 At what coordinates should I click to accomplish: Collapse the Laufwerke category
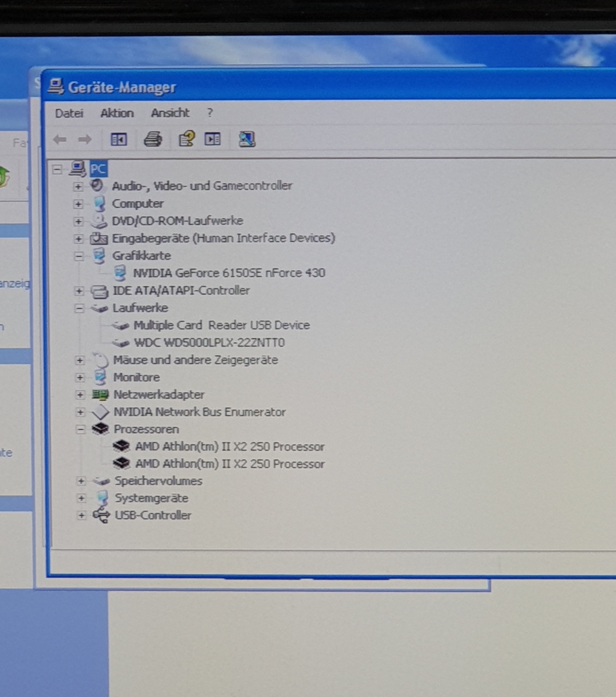tap(79, 308)
